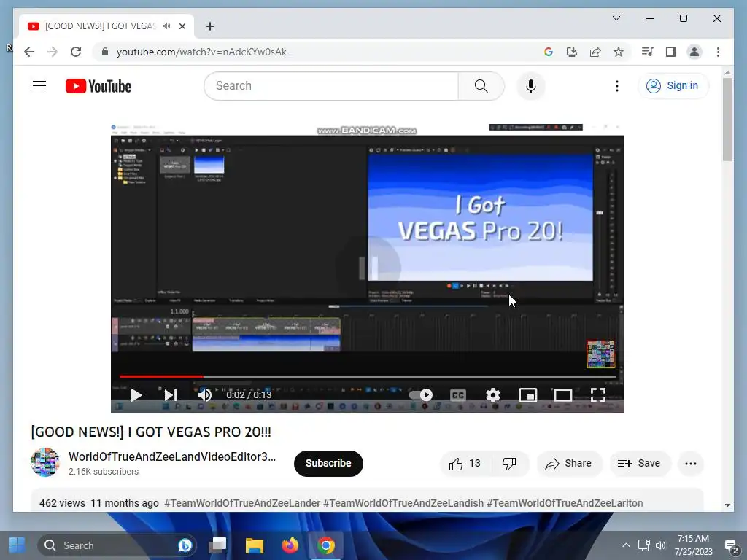747x560 pixels.
Task: Open notification center icon
Action: coord(731,545)
